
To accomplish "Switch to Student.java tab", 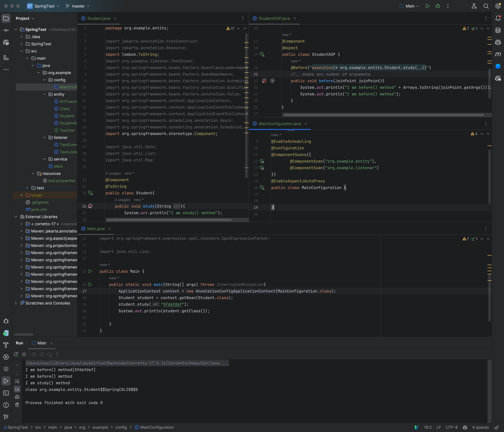I will click(98, 18).
